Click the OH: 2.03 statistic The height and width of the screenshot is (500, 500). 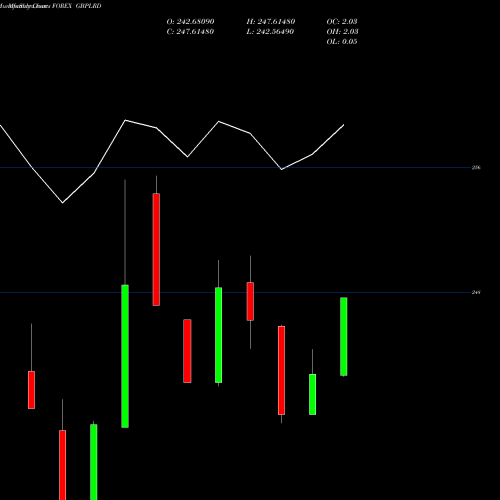[342, 32]
